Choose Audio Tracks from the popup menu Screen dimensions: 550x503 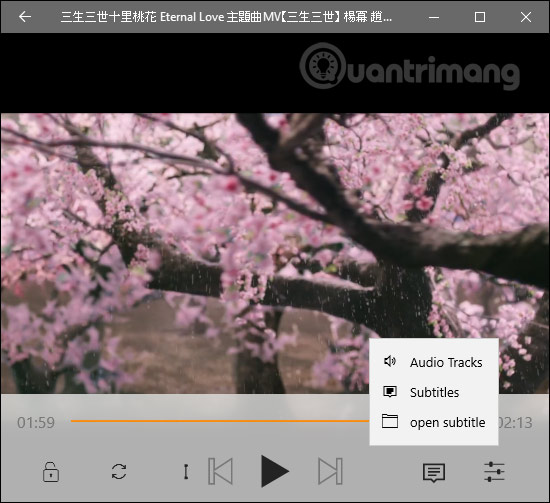434,362
